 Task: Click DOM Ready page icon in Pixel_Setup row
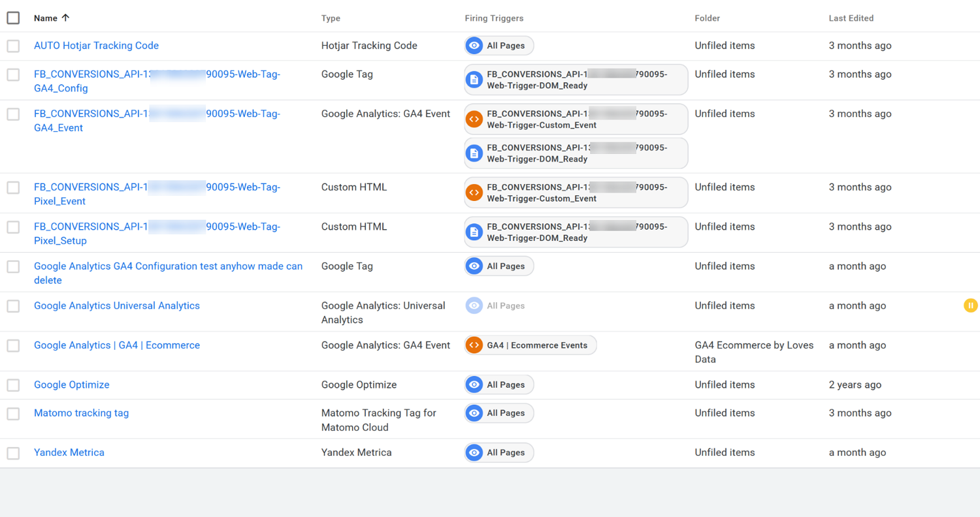(474, 232)
